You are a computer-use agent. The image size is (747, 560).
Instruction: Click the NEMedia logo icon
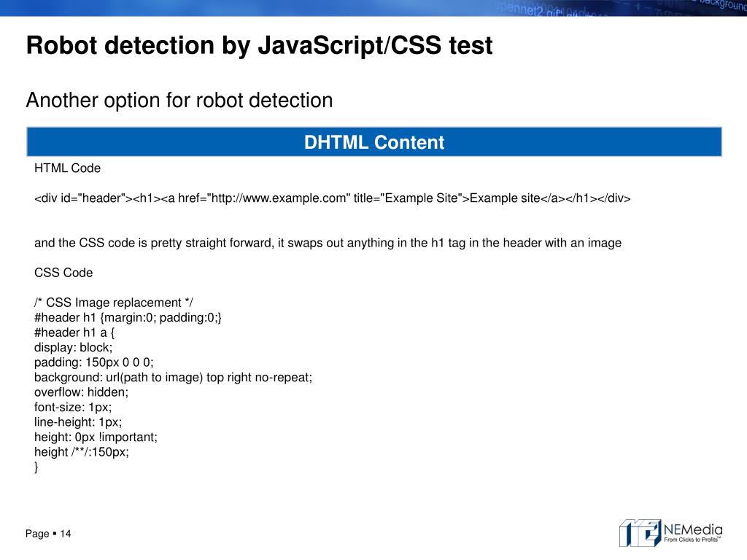click(x=639, y=532)
